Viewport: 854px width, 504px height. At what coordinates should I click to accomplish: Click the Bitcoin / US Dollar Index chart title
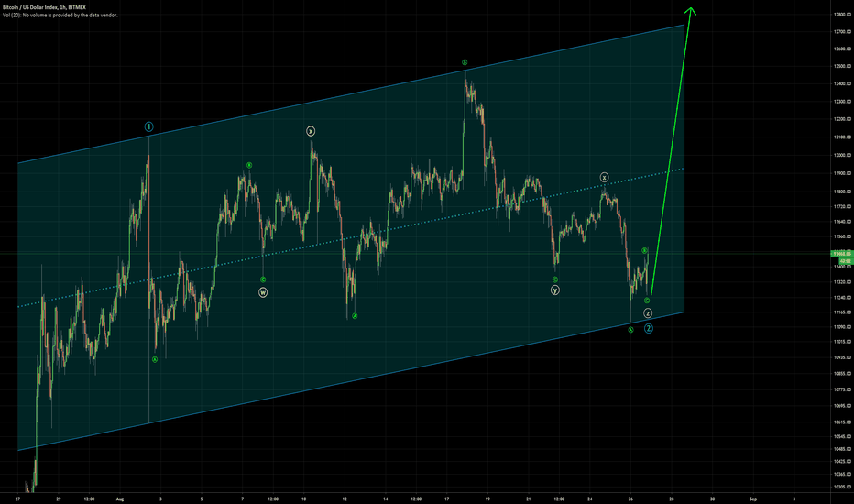[44, 7]
